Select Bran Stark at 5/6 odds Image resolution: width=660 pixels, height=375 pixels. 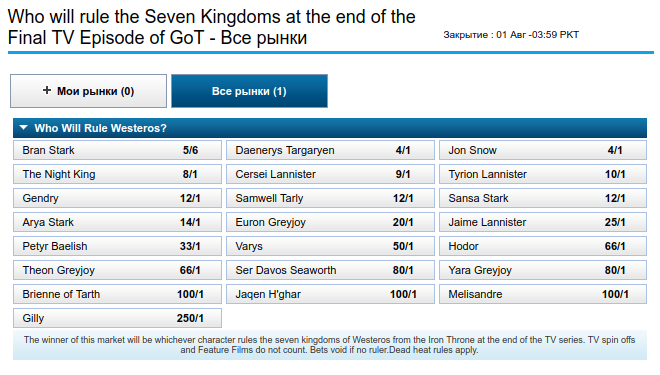(x=117, y=150)
